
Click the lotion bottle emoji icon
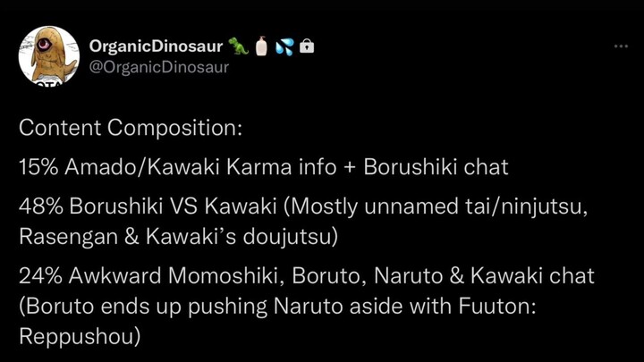261,46
